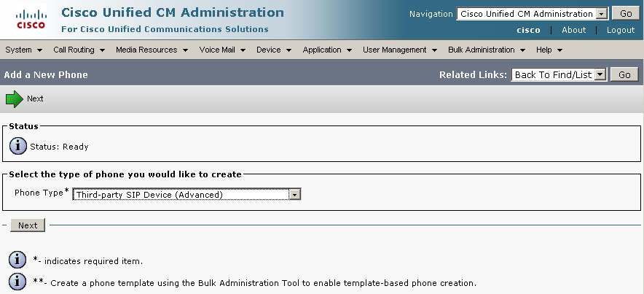Click the required item info icon

17,260
